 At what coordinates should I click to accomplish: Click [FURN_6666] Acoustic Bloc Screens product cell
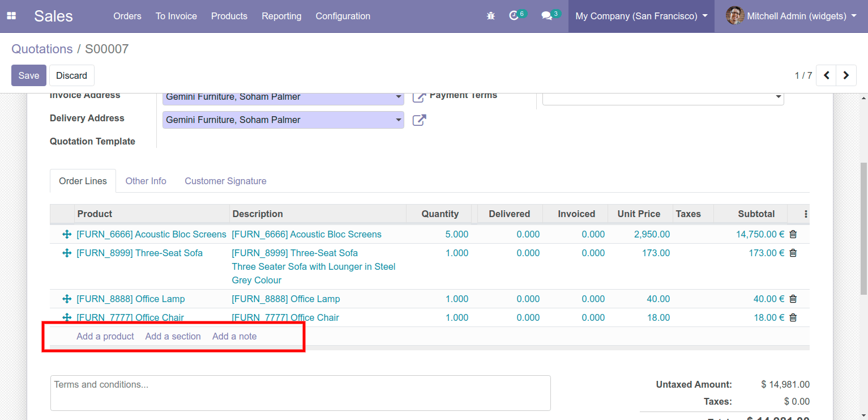(152, 234)
